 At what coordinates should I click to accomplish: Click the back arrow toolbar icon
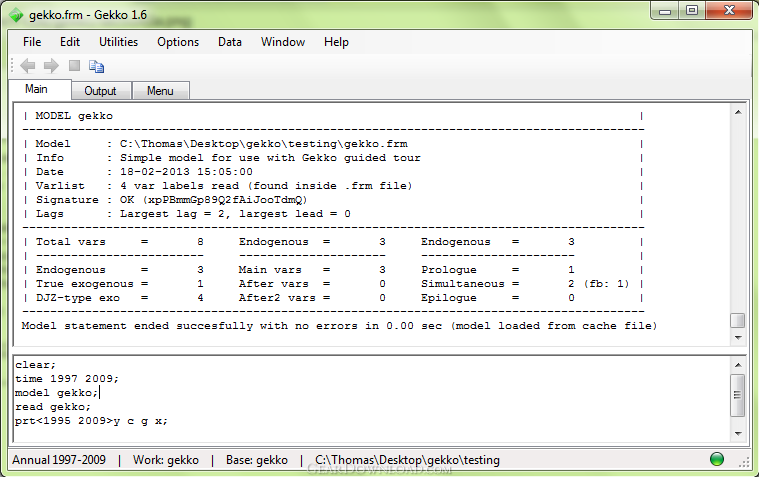pos(28,66)
